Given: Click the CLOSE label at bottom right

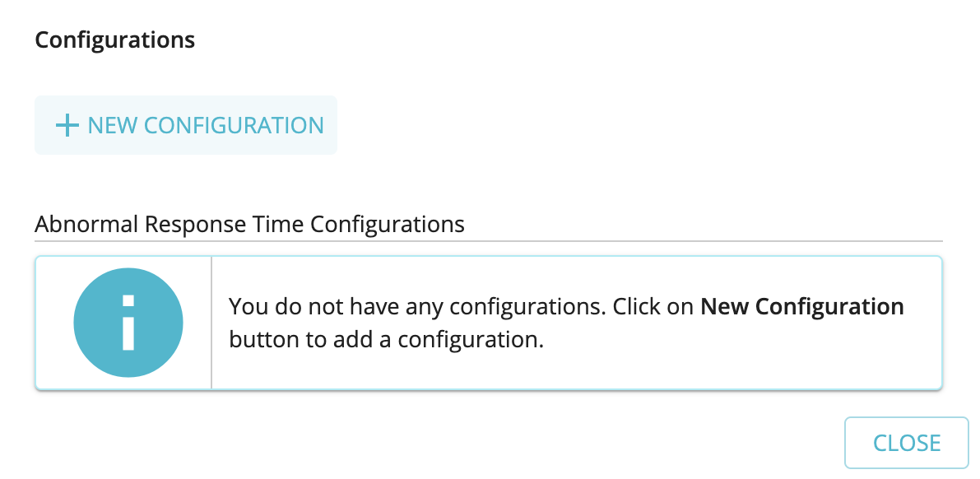Looking at the screenshot, I should (906, 442).
